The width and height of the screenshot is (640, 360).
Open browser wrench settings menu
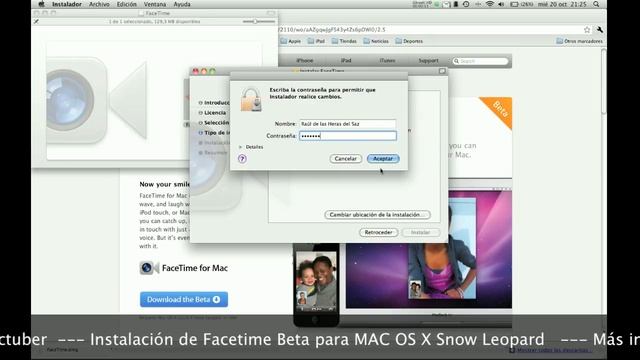[x=600, y=29]
